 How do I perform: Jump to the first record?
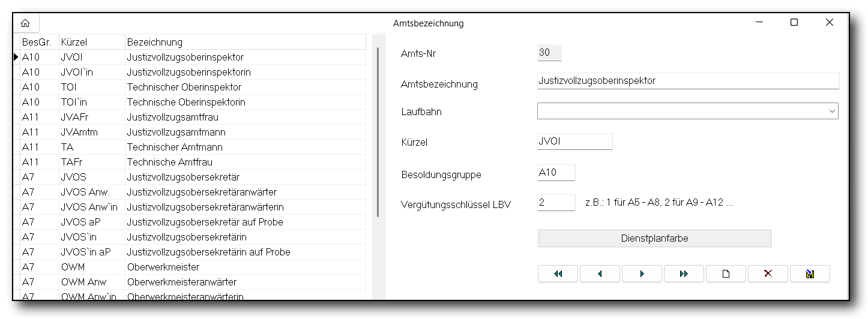(558, 273)
